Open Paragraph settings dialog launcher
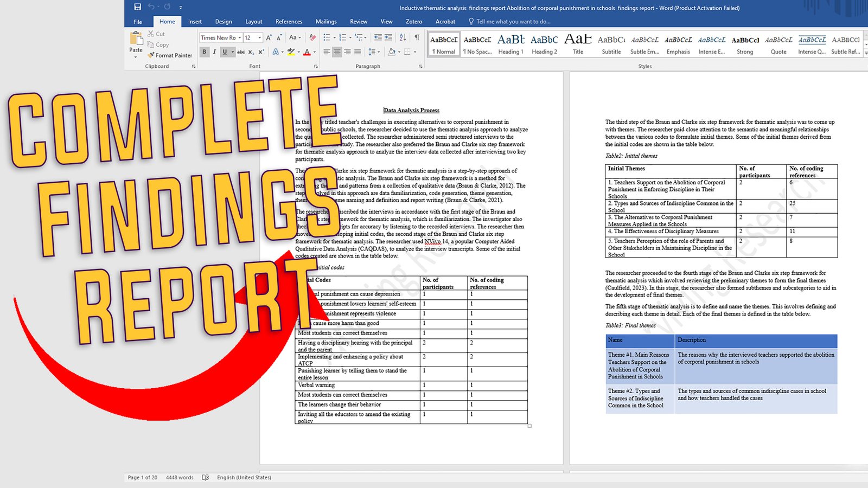The width and height of the screenshot is (868, 488). pyautogui.click(x=420, y=66)
